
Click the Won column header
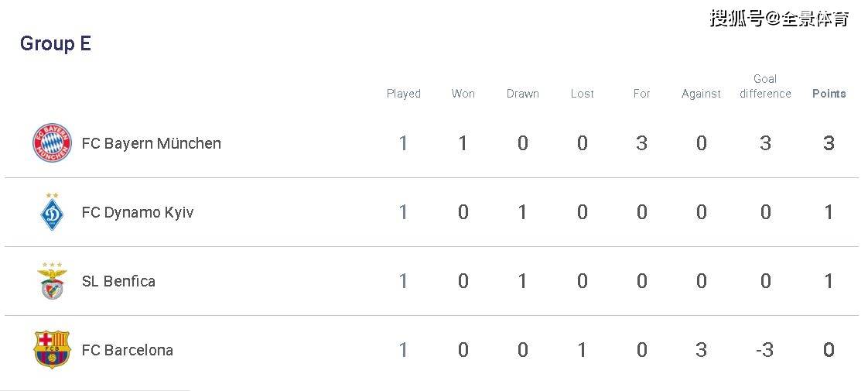coord(463,94)
